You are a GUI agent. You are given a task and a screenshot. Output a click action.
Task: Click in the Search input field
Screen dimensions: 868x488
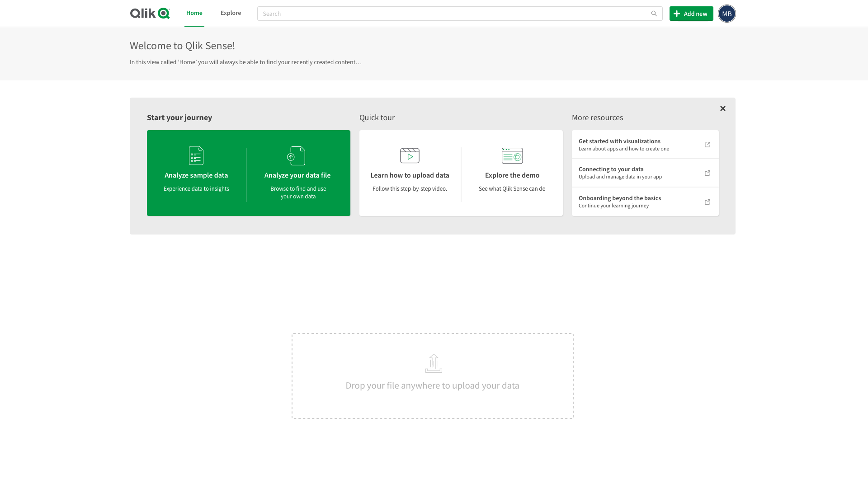[459, 13]
